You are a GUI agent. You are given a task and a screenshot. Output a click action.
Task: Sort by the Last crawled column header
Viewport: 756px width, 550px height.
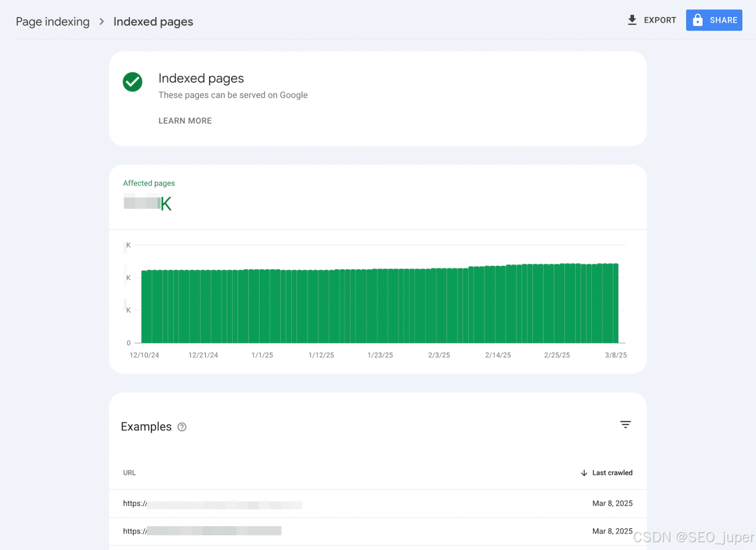click(x=612, y=473)
